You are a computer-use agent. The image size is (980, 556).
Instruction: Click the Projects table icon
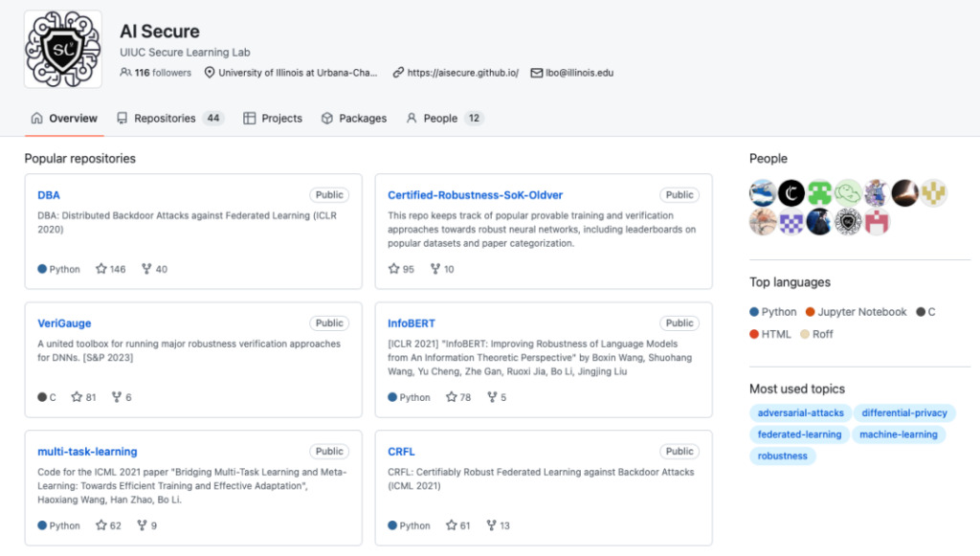(x=250, y=118)
